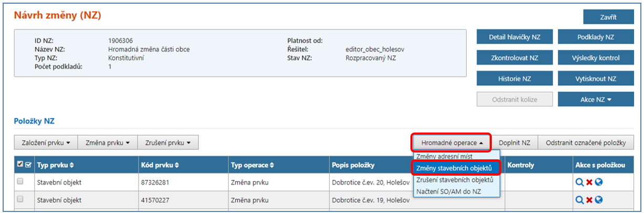Open the Založení prvku dropdown
Viewport: 644px width, 213px height.
point(46,142)
